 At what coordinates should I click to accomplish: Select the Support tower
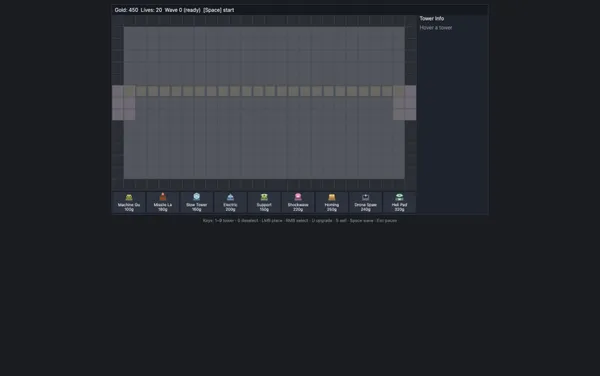(264, 202)
